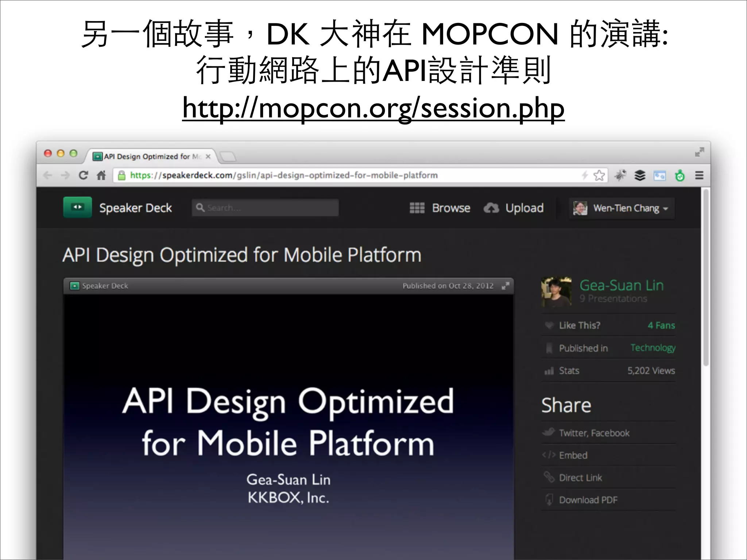This screenshot has width=747, height=560.
Task: Open Gea-Suan Lin's profile picture
Action: [x=556, y=291]
